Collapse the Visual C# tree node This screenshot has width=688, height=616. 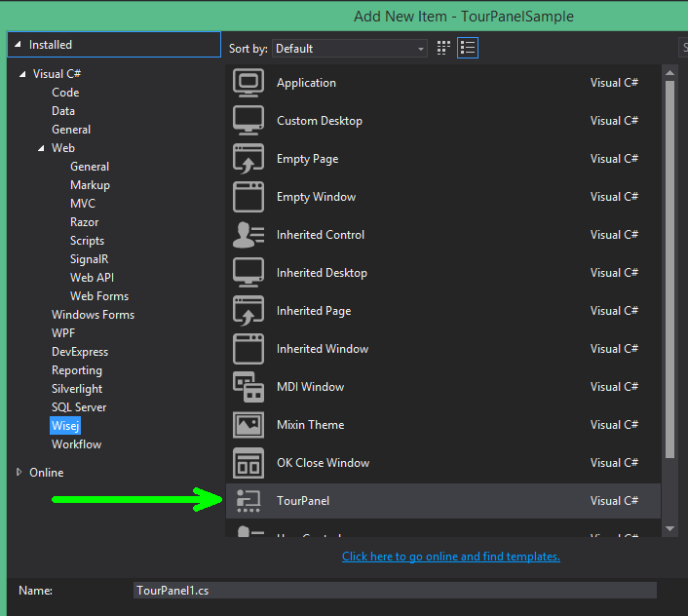(x=22, y=74)
